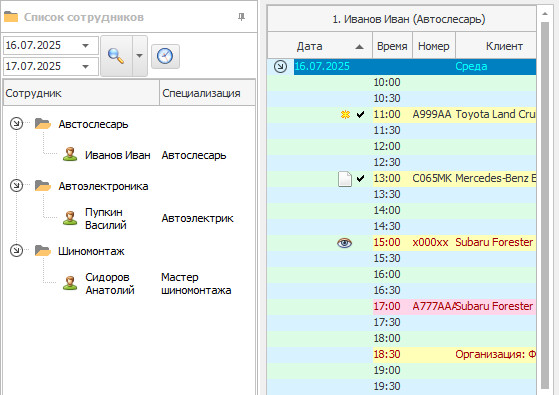
Task: Open the search button dropdown arrow
Action: 140,56
